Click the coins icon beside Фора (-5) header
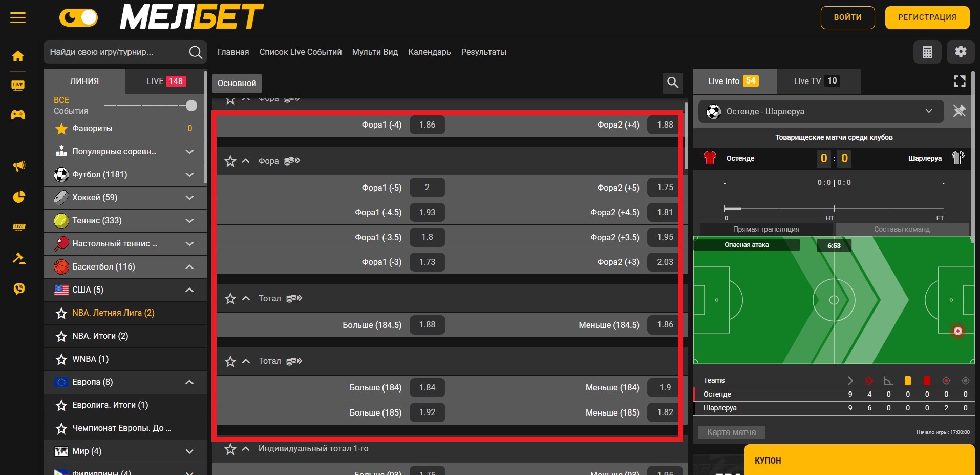 [x=292, y=161]
